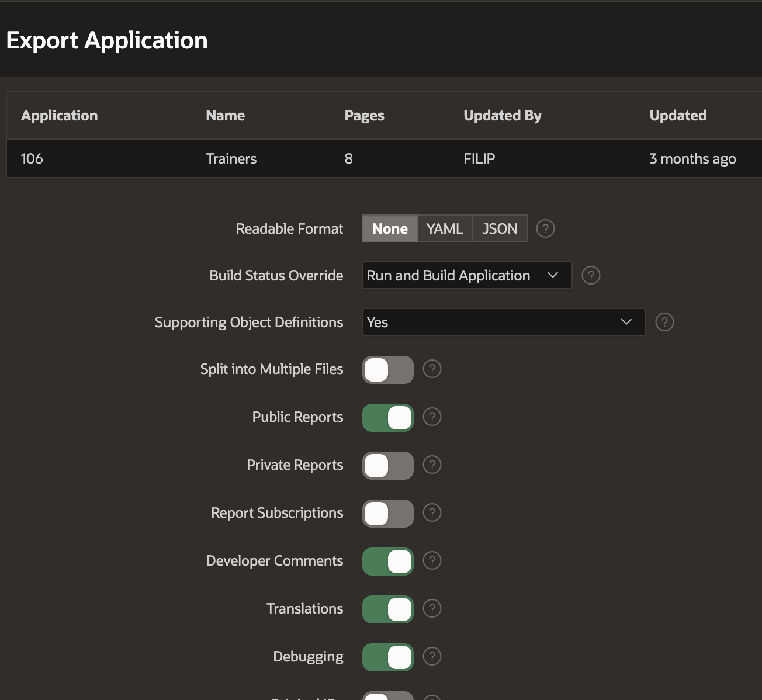Click help icon beside Build Status Override

click(x=591, y=275)
